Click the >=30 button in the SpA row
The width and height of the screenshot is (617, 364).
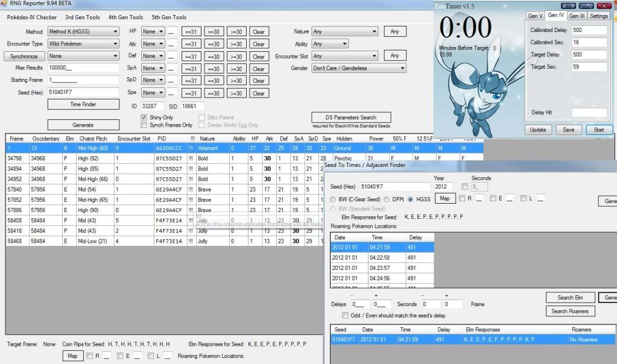pos(236,69)
